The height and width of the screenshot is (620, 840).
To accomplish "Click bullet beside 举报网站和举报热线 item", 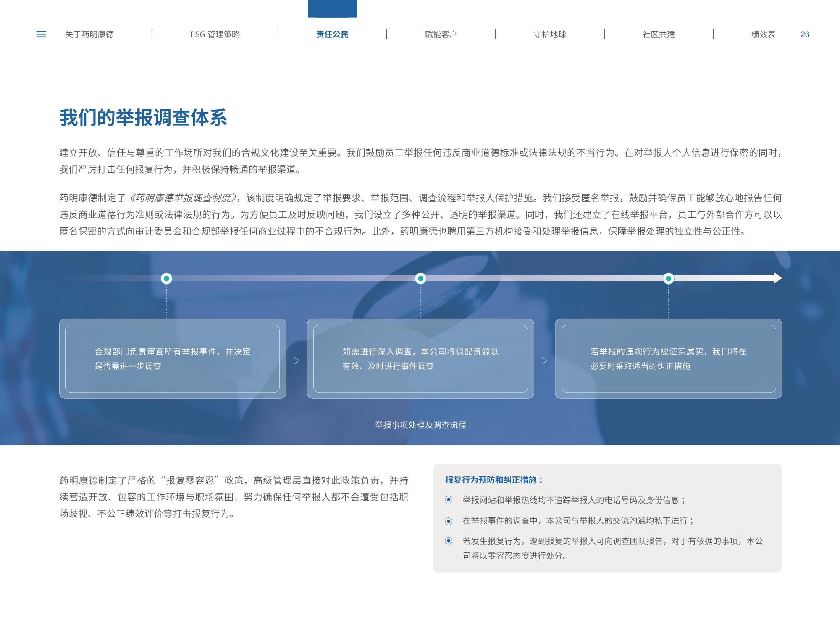I will point(449,500).
